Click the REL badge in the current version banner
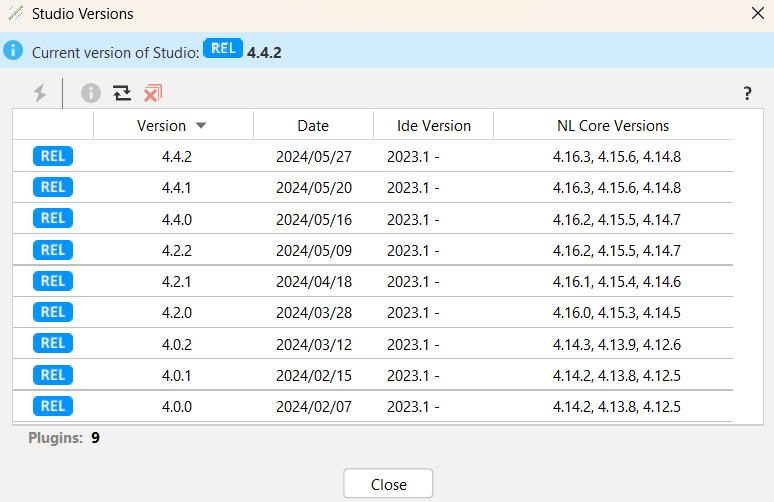This screenshot has height=502, width=774. 223,49
